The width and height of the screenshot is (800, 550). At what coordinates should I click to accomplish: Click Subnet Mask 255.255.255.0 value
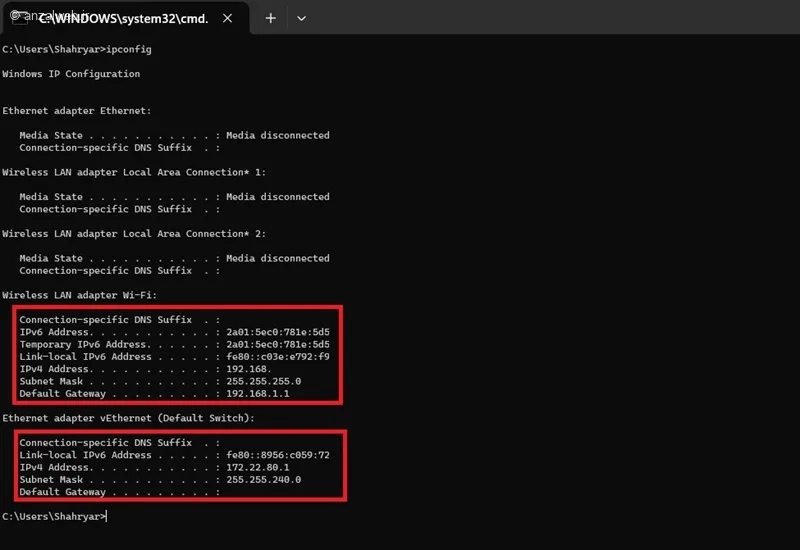click(x=264, y=381)
